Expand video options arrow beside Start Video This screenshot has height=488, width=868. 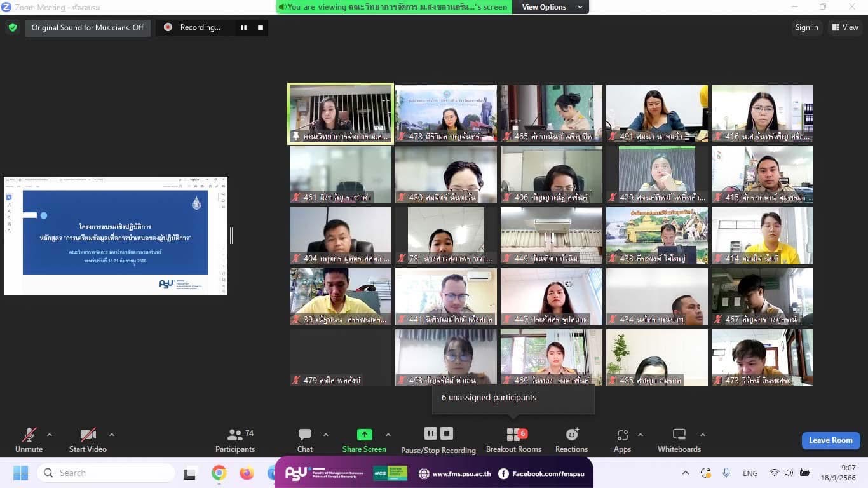point(112,435)
